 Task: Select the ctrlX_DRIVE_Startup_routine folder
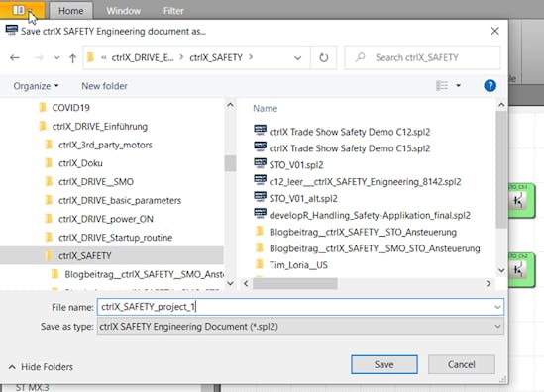116,238
